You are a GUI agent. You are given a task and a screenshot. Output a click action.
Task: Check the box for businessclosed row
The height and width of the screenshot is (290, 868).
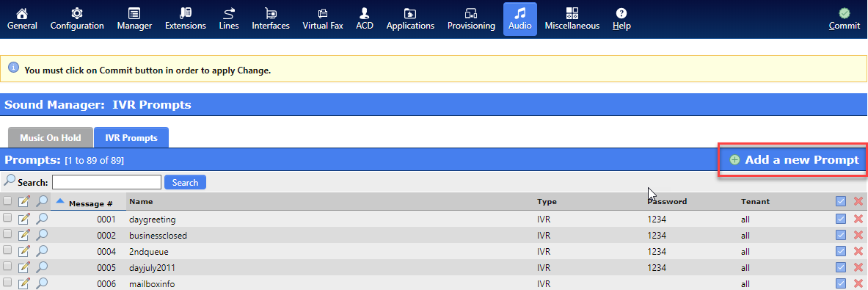[7, 235]
